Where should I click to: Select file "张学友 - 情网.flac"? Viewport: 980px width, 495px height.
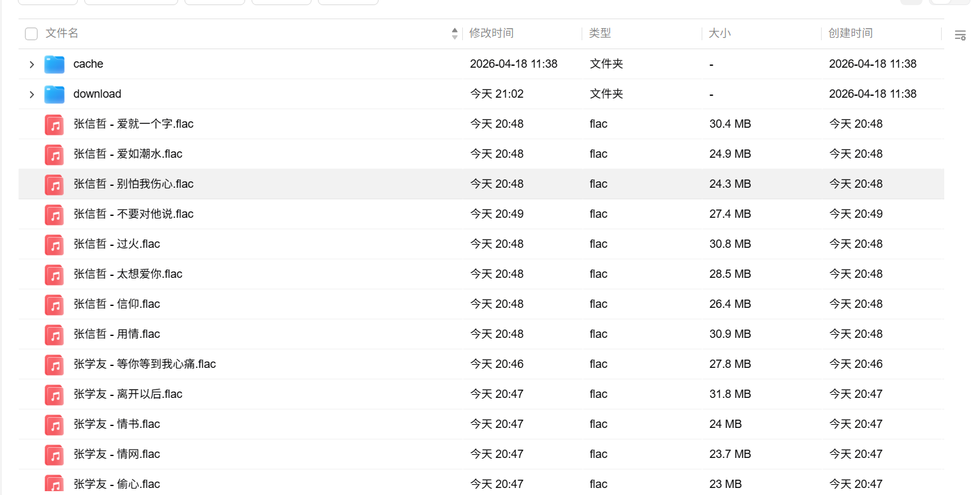[117, 454]
